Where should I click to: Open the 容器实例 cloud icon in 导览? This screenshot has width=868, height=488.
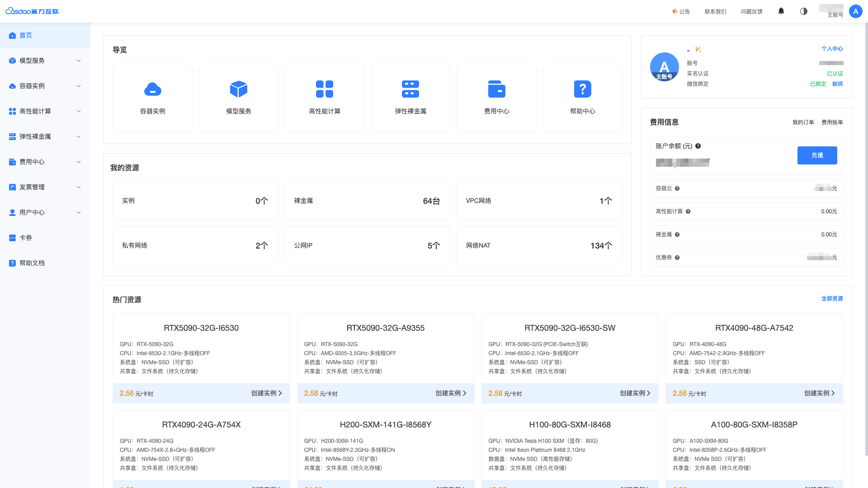153,89
